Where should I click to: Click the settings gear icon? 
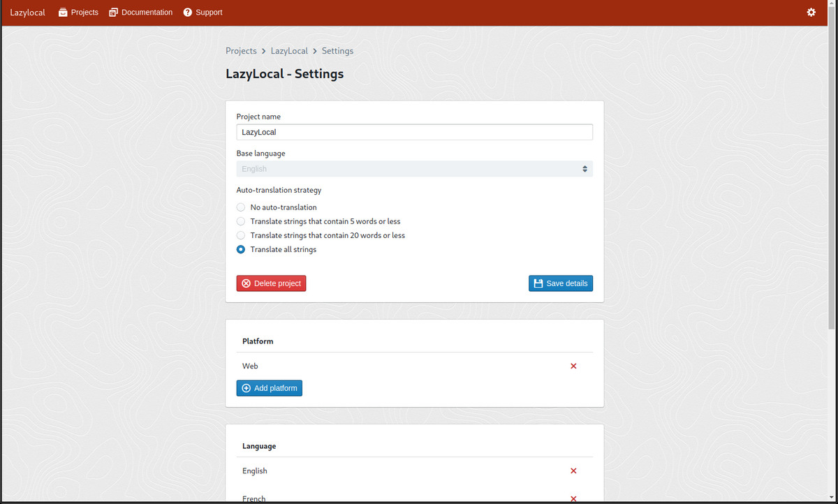[811, 13]
